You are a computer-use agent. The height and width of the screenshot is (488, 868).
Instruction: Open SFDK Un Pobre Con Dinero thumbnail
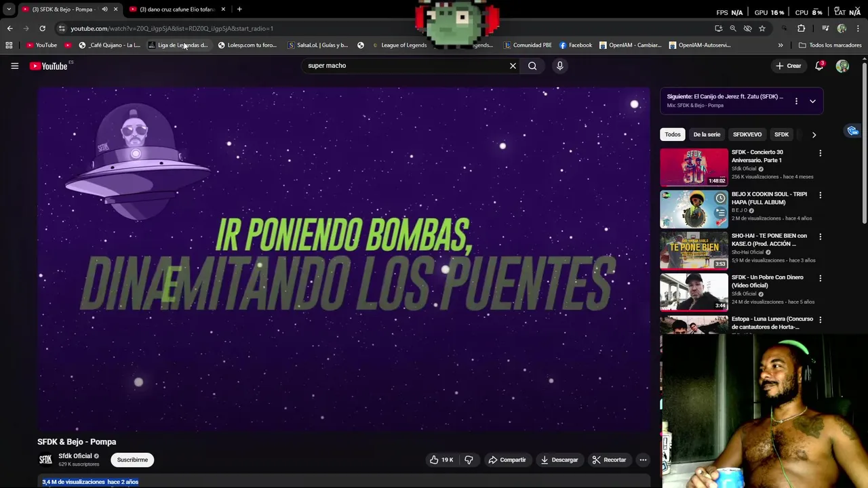coord(694,292)
